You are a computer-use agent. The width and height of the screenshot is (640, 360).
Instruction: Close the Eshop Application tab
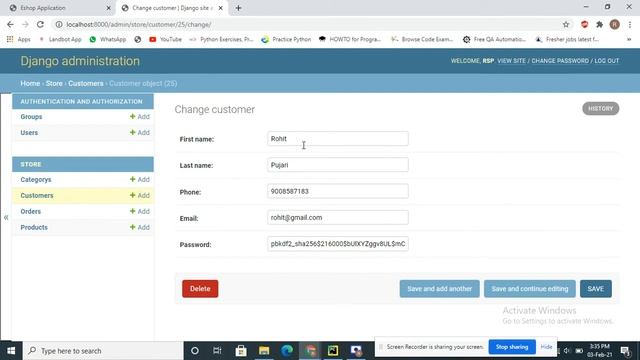[x=109, y=8]
